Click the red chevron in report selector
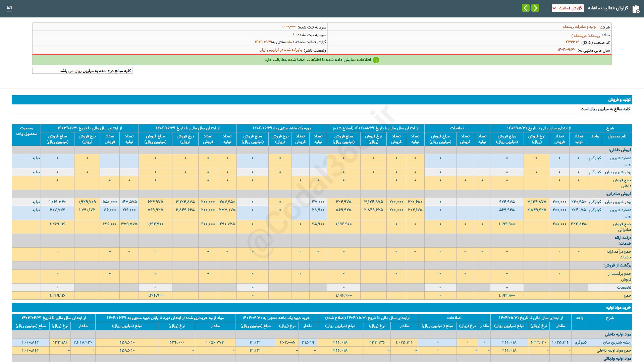The height and width of the screenshot is (362, 644). 554,8
